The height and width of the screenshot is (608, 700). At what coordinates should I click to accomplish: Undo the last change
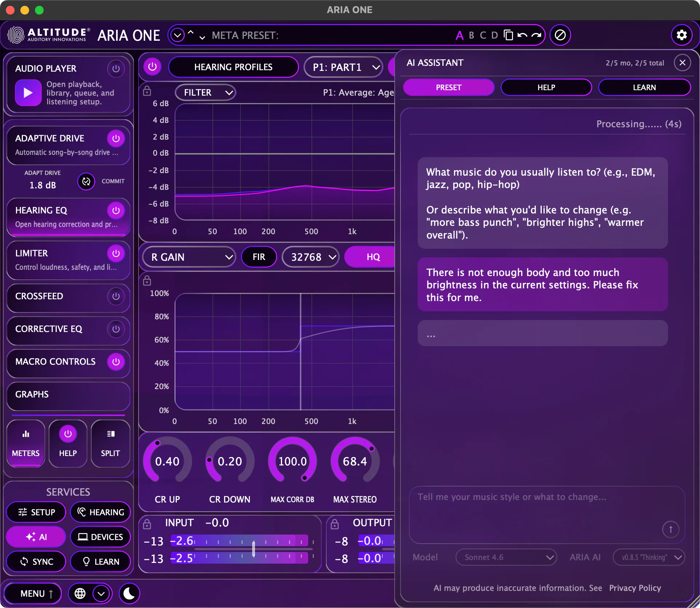tap(522, 35)
